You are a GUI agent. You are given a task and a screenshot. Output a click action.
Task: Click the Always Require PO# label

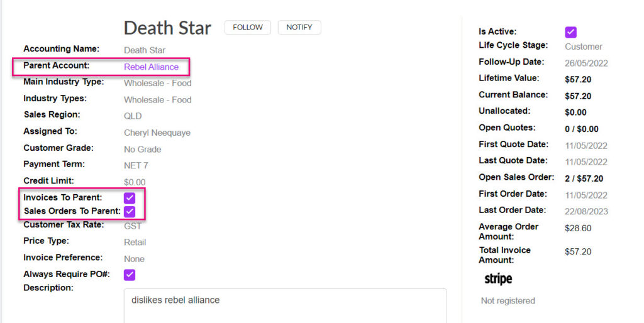click(67, 274)
